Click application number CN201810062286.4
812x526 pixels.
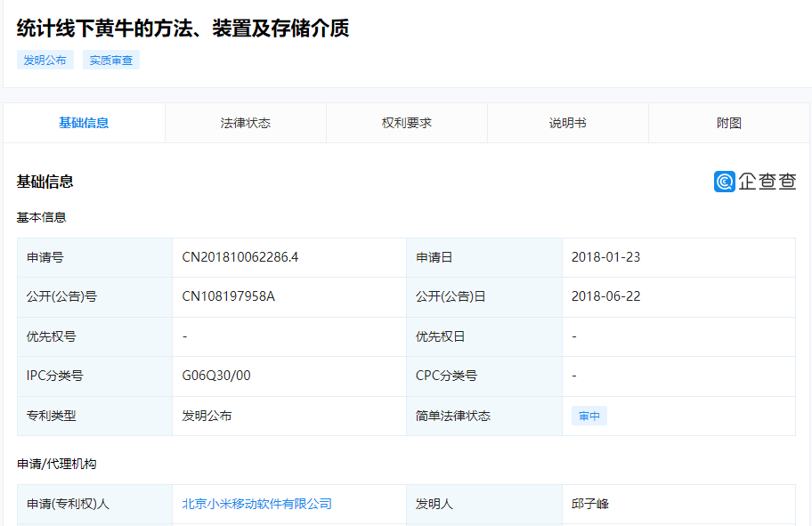[240, 257]
